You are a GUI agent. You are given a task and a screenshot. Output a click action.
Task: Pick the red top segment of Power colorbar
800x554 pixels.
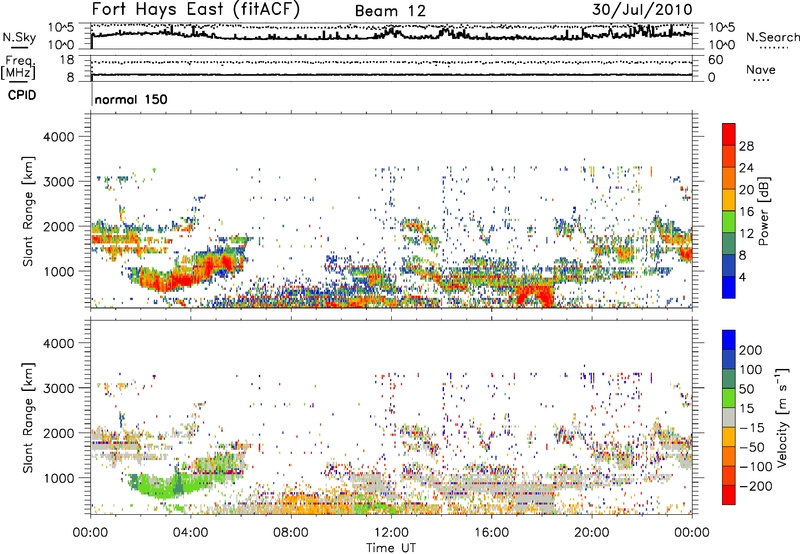(729, 134)
